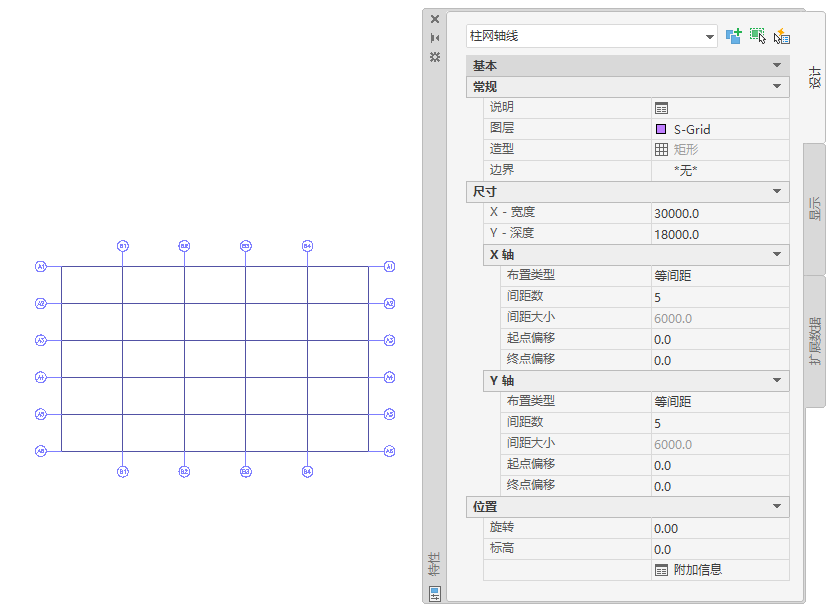Click the Y - 深度 label
This screenshot has width=839, height=610.
512,233
